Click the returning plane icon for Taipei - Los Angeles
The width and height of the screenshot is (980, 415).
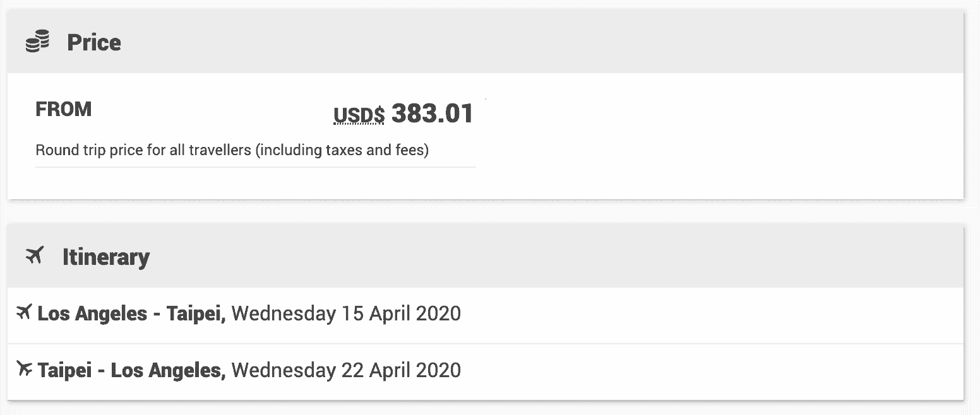24,368
